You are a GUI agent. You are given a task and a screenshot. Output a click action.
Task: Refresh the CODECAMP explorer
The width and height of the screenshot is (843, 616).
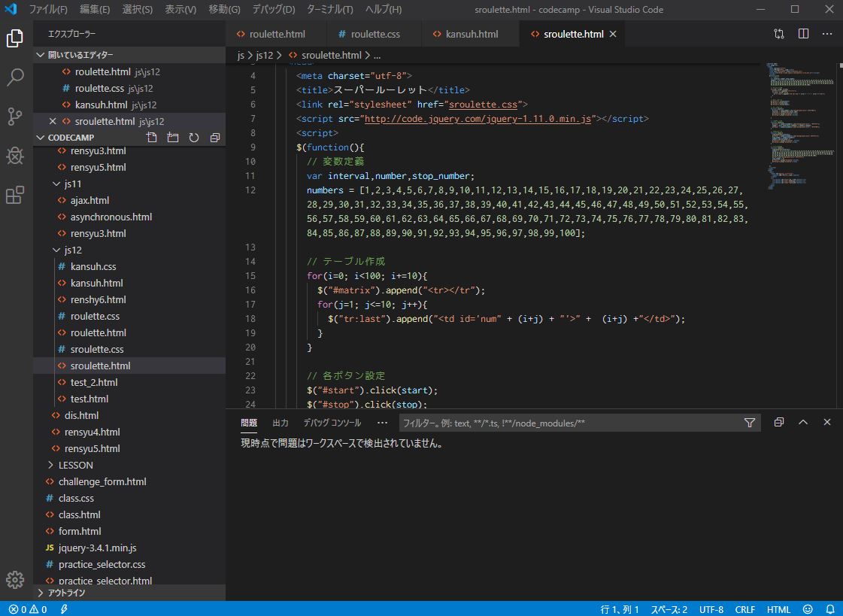[x=193, y=138]
